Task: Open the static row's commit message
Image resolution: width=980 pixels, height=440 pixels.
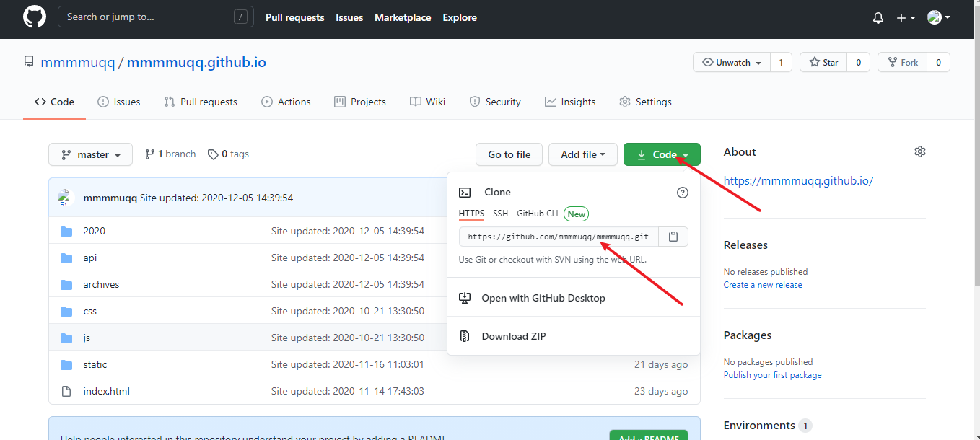Action: coord(348,364)
